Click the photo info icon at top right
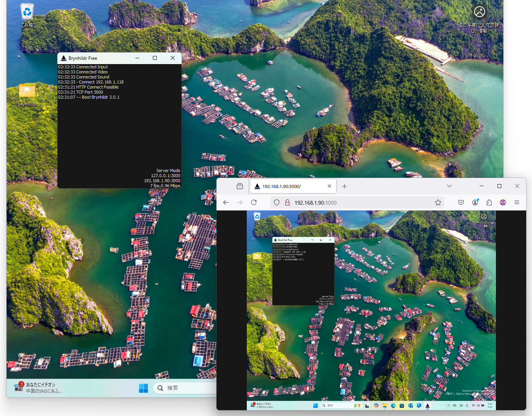Viewport: 532px width, 416px height. (480, 12)
